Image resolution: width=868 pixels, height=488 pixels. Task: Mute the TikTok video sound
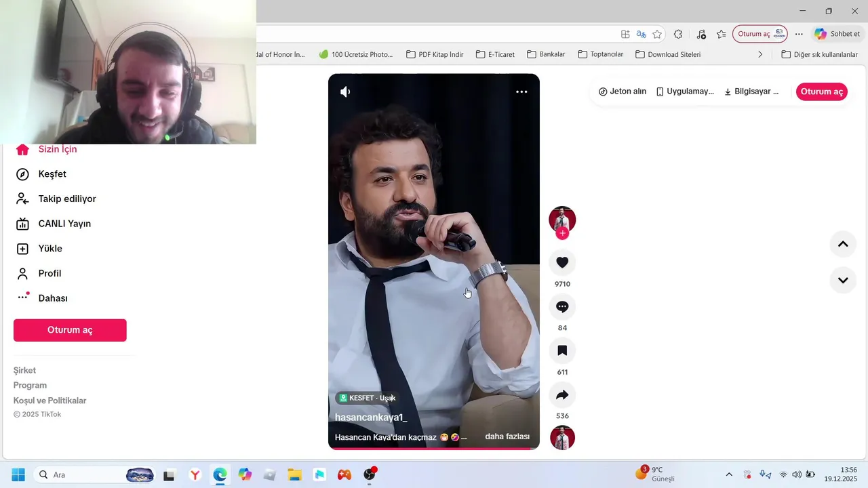(345, 91)
